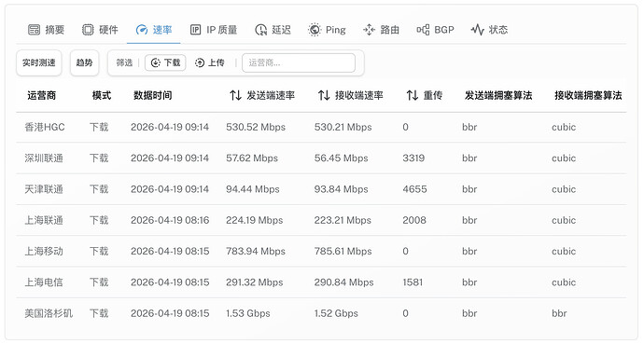Open the 摘要 summary tab
Viewport: 644px width, 344px height.
pyautogui.click(x=46, y=30)
